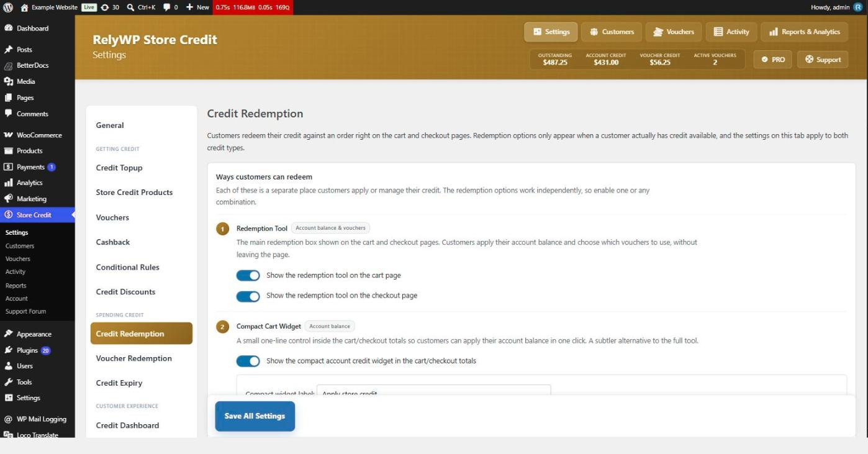Open Activity submenu link

(16, 272)
